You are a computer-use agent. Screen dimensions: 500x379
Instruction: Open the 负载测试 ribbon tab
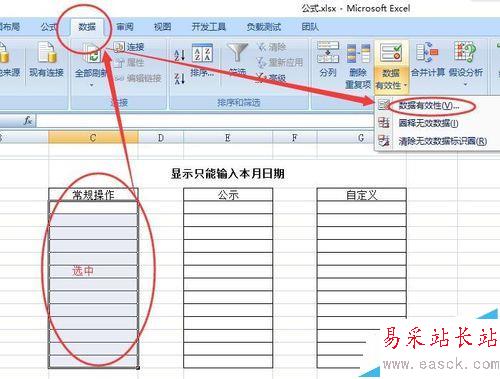click(264, 27)
